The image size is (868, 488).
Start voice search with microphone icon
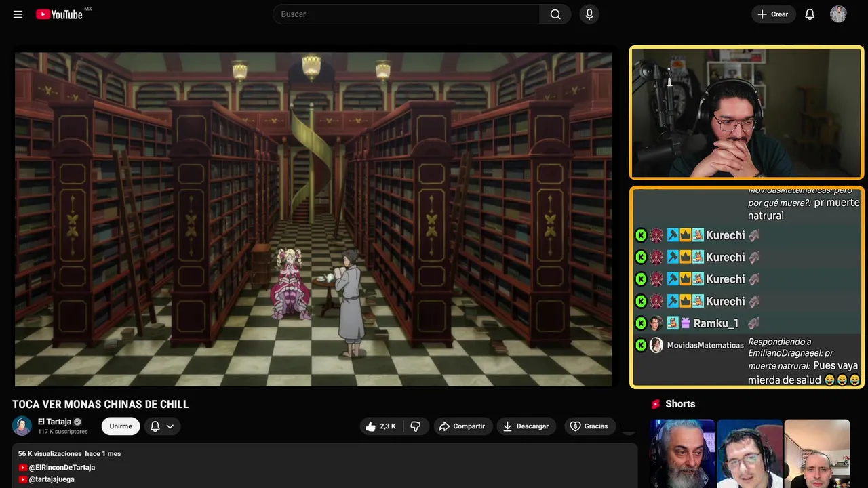589,14
